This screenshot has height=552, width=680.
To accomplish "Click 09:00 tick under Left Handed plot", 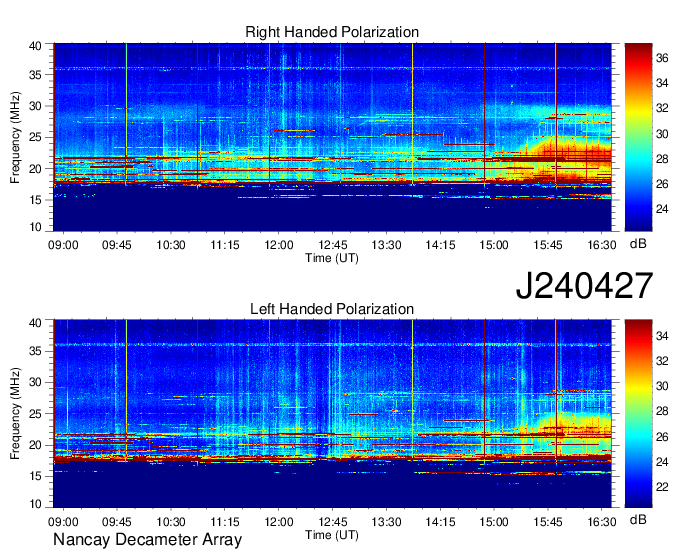I will [63, 522].
